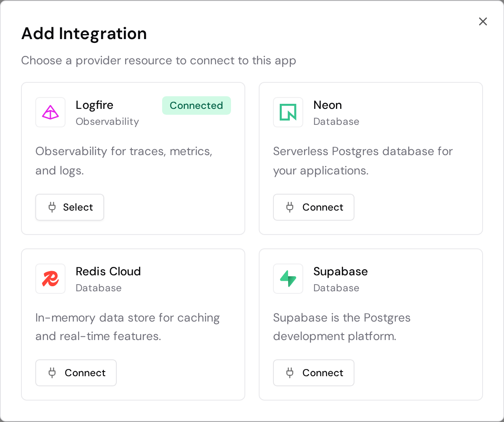Connect the Neon database integration
The image size is (504, 422).
click(x=314, y=207)
